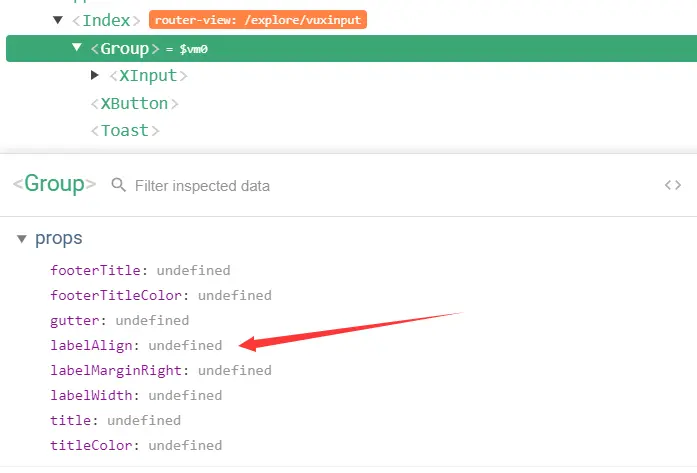Click the search magnifier icon
This screenshot has height=473, width=697.
click(118, 184)
